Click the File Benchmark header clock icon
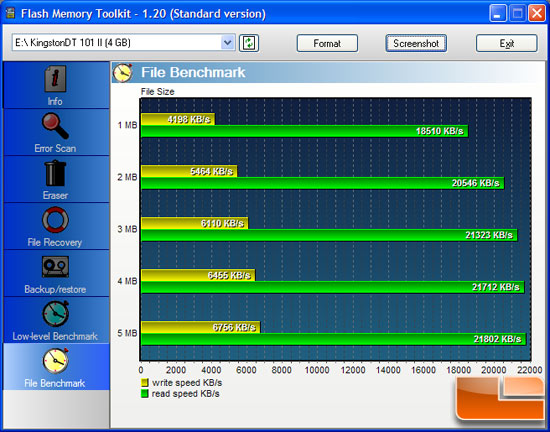 pos(122,73)
